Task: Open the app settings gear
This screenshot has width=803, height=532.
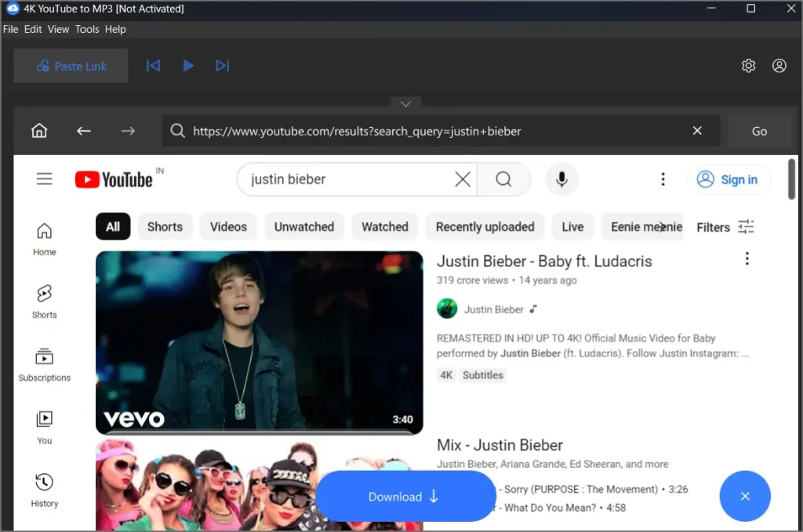Action: coord(748,66)
